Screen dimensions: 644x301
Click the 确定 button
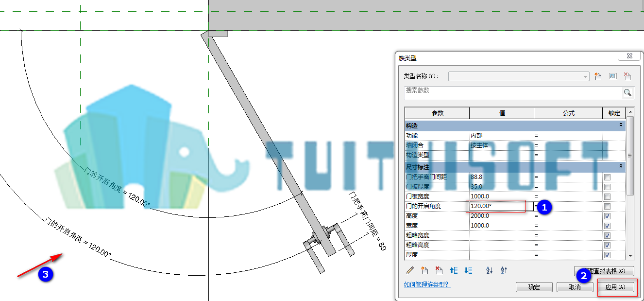[534, 287]
